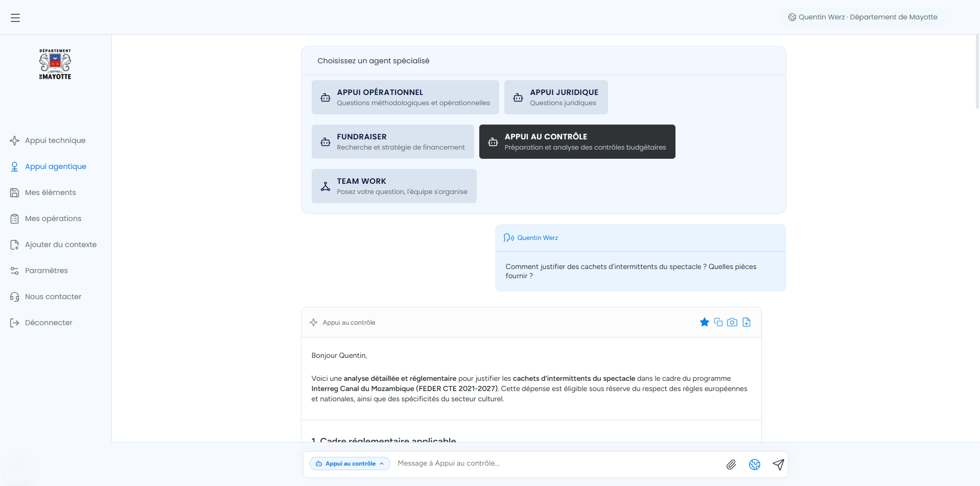Click Déconnecter to log out
The image size is (980, 486).
(49, 323)
